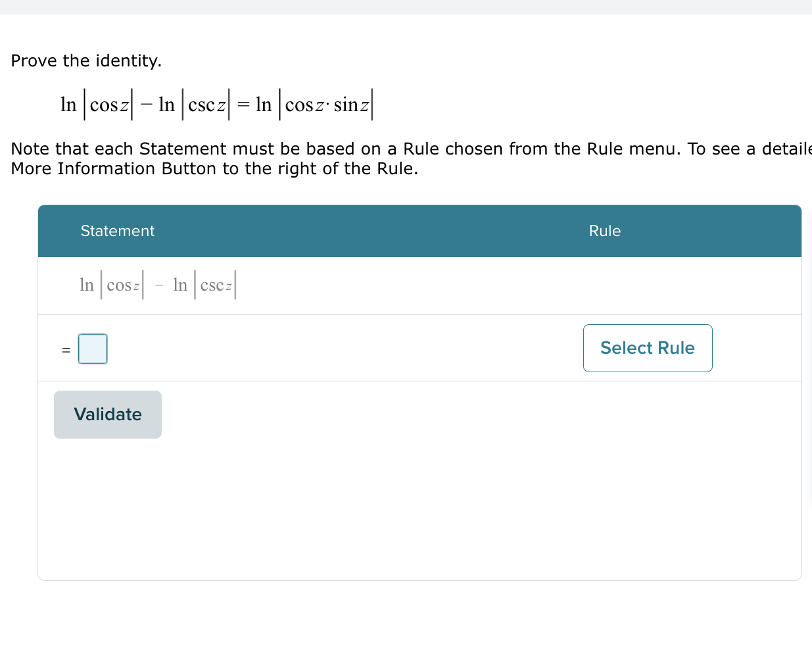Screen dimensions: 812x655
Task: Click the equals sign next to the answer box
Action: [x=65, y=349]
